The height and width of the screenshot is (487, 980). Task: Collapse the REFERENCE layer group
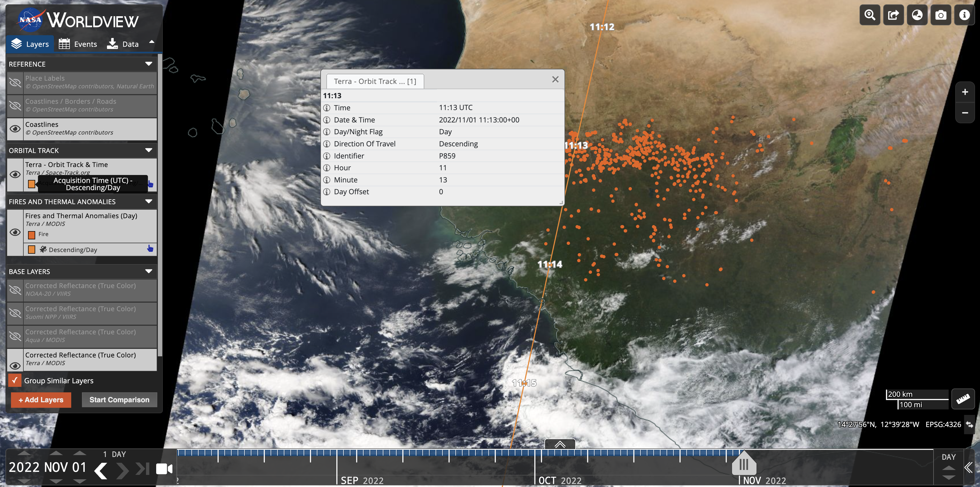coord(149,64)
